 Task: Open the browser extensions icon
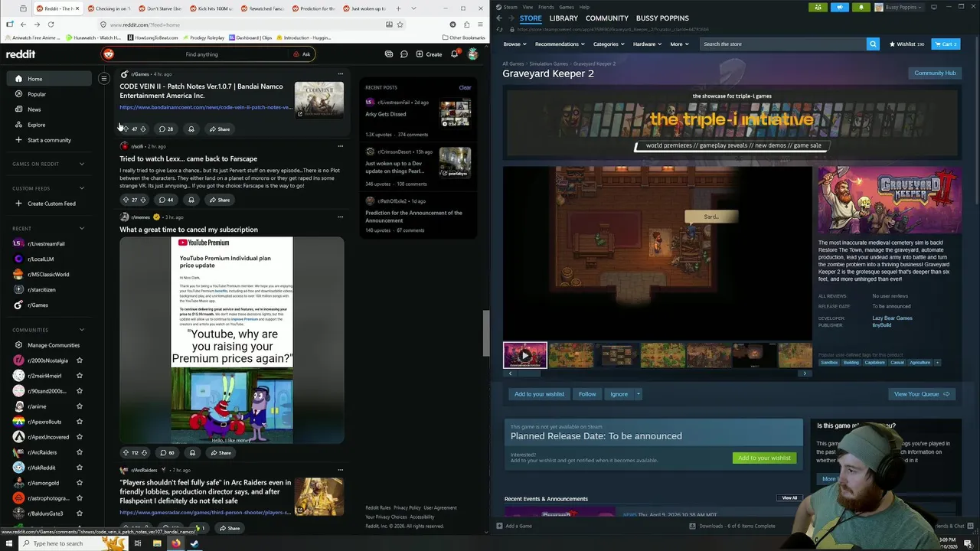[466, 24]
